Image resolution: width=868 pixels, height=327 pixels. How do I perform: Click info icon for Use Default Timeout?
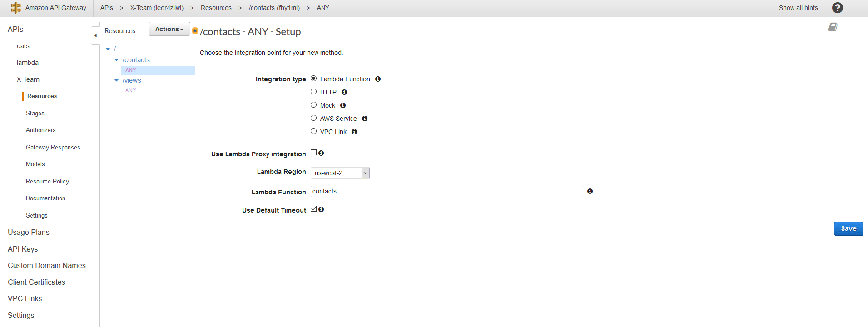point(321,209)
